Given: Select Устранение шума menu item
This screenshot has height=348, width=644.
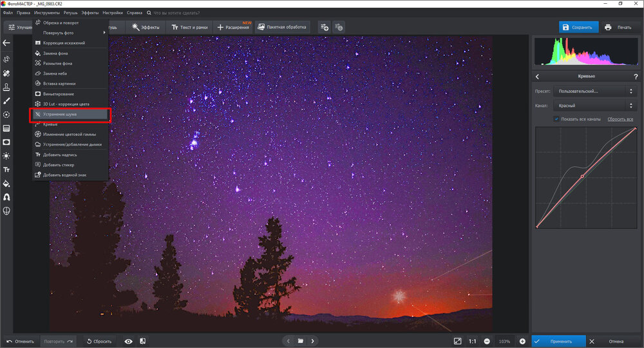Looking at the screenshot, I should coord(71,114).
